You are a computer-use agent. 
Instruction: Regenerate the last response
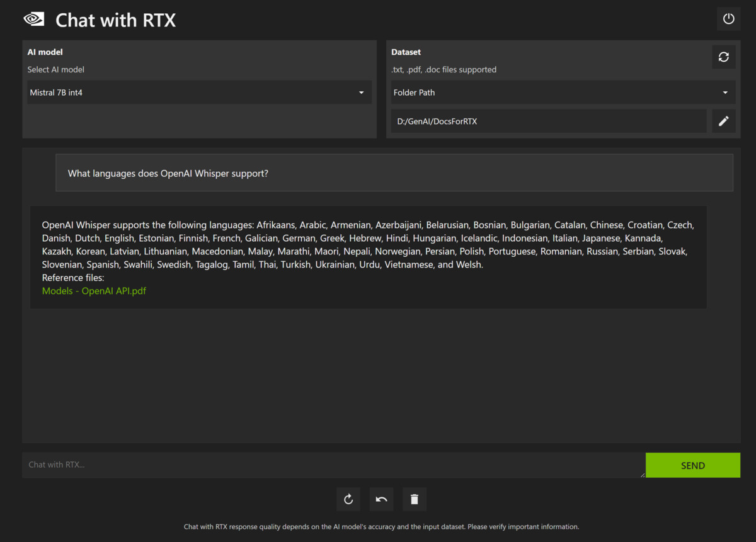click(348, 499)
